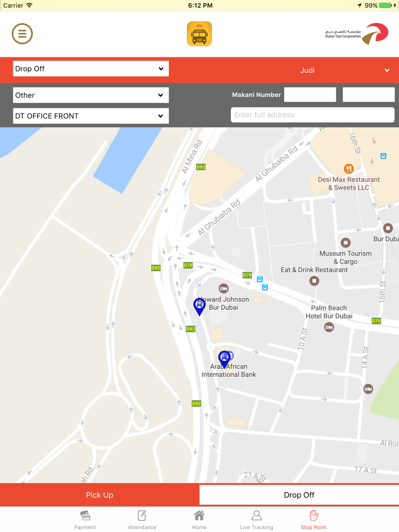
Task: Tap the Al Mina Rd label
Action: 192,156
